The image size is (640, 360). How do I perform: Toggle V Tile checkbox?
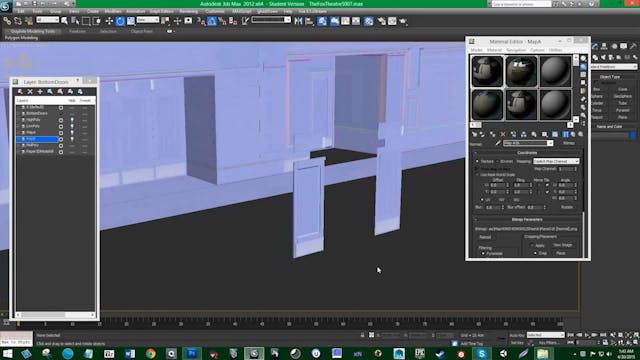click(x=547, y=192)
